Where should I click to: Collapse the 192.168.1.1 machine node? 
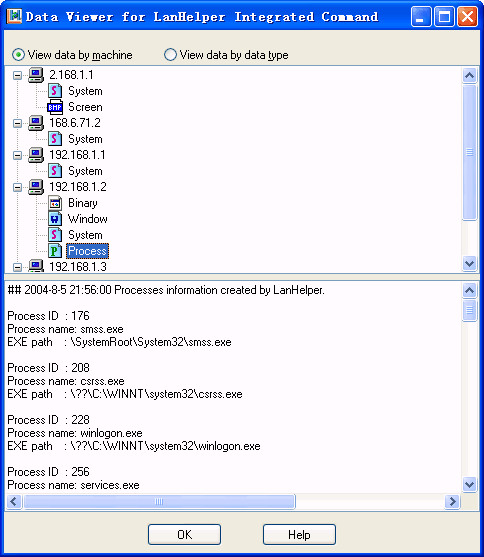[x=17, y=155]
